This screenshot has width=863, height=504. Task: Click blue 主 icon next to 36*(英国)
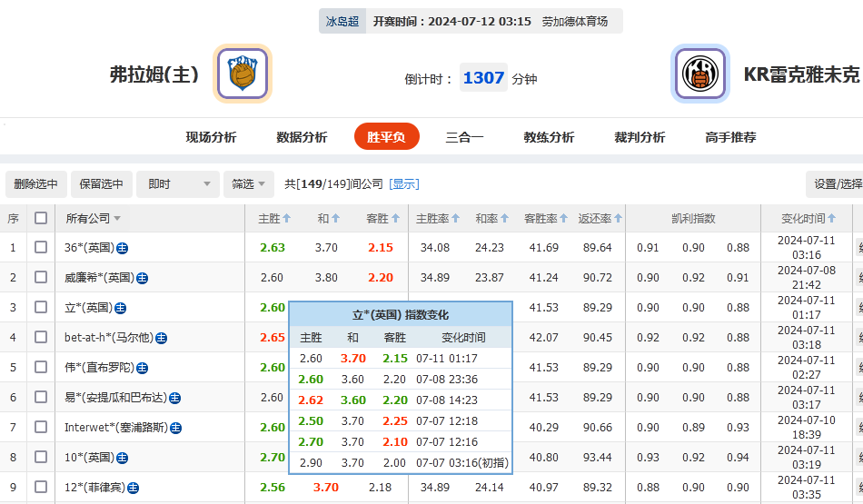coord(122,248)
